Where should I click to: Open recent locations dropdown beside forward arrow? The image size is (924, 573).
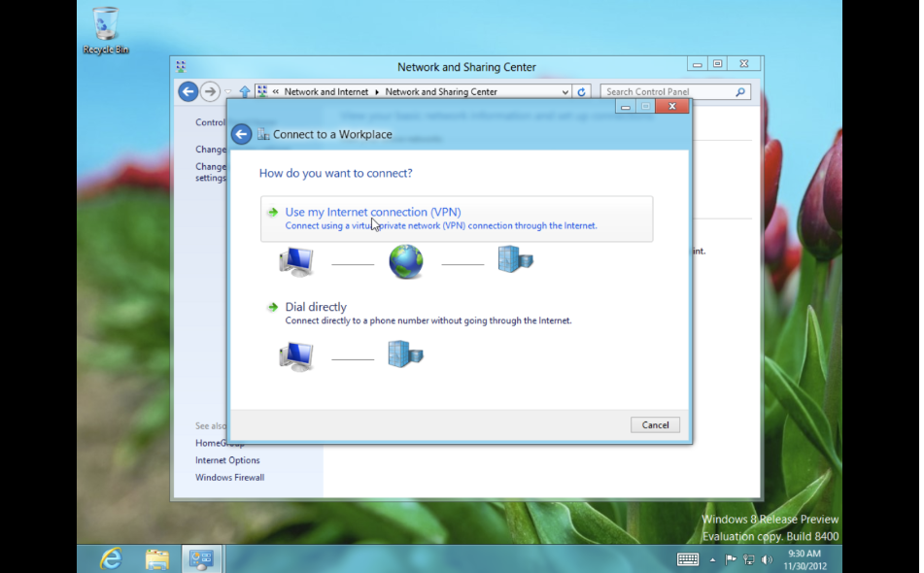point(228,92)
